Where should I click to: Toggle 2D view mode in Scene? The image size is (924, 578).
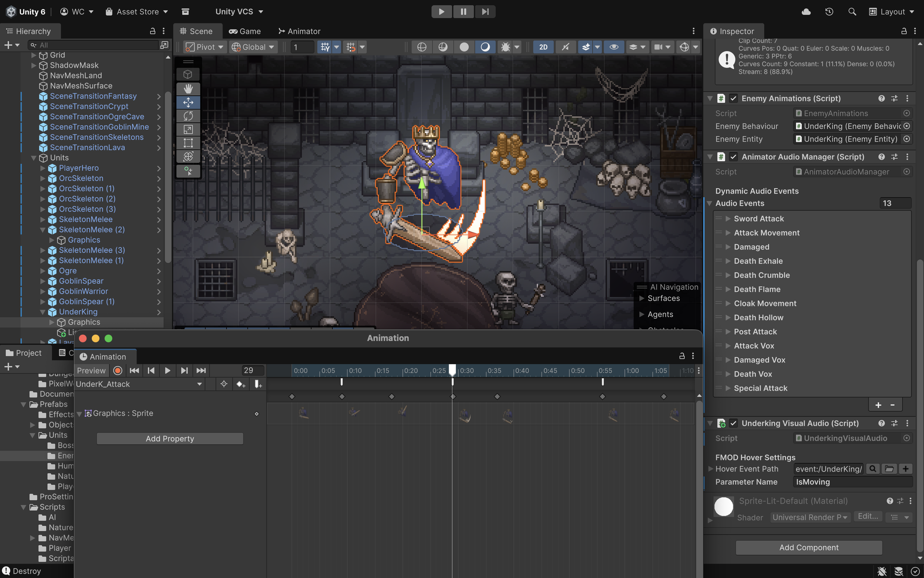543,47
